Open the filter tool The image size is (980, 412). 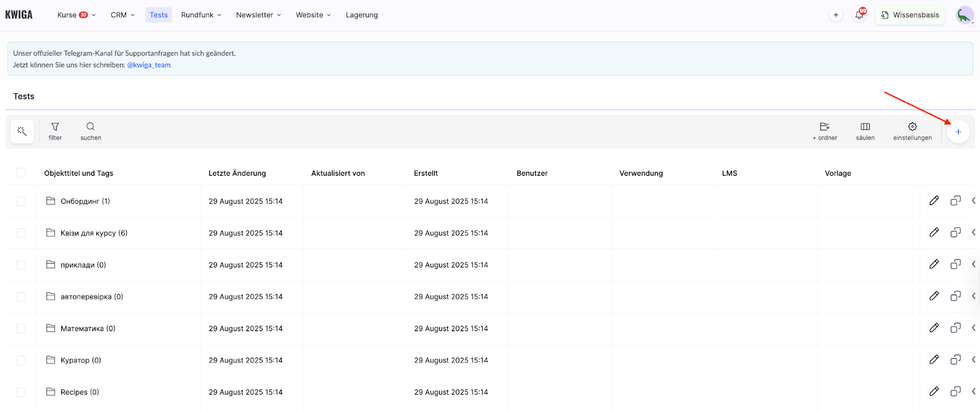pyautogui.click(x=55, y=131)
